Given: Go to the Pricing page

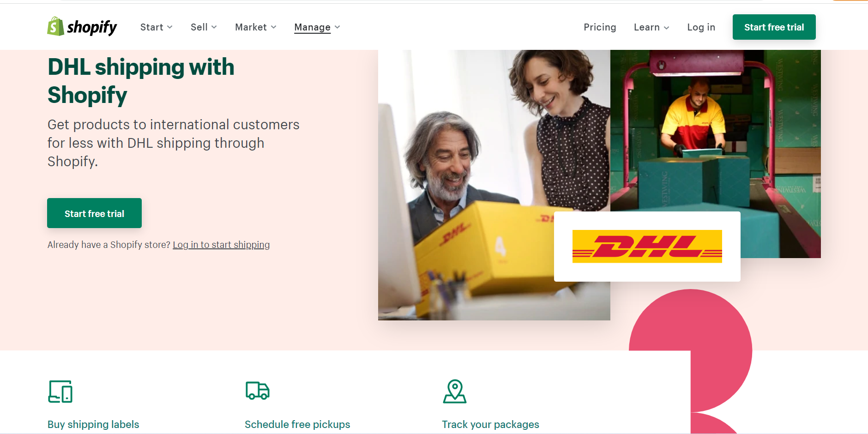Looking at the screenshot, I should (x=600, y=27).
